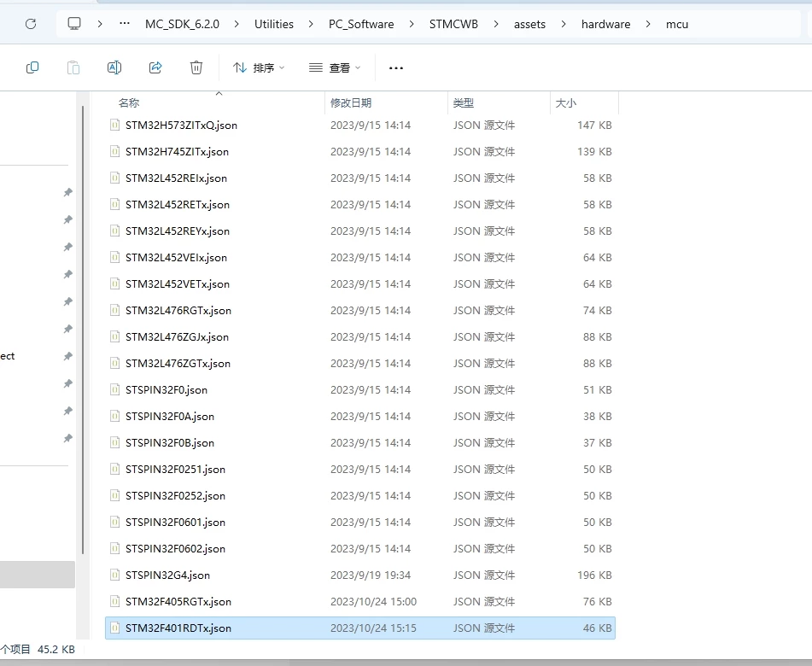
Task: Sort by 名称 column header
Action: pyautogui.click(x=129, y=103)
